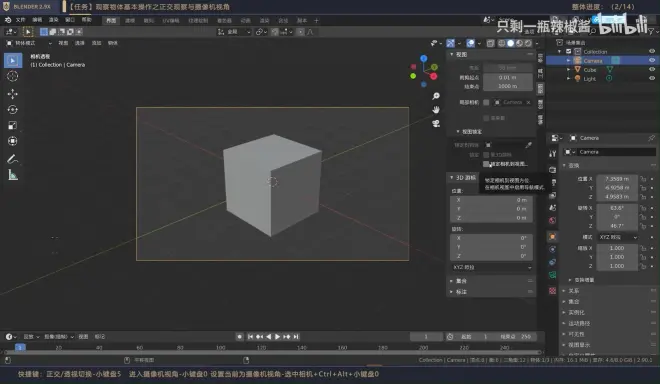This screenshot has width=660, height=384.
Task: Choose the Scale tool
Action: (x=13, y=125)
